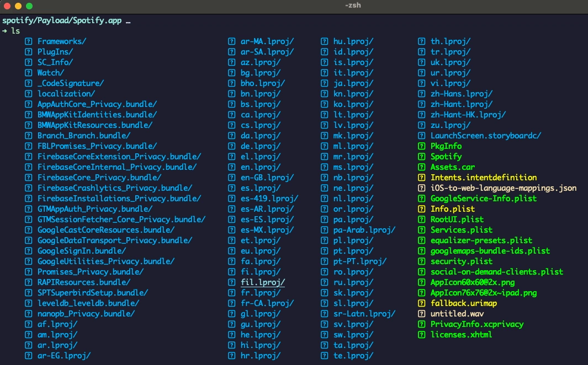The height and width of the screenshot is (365, 588).
Task: Click the icon next to fallback.urimap
Action: coord(421,303)
